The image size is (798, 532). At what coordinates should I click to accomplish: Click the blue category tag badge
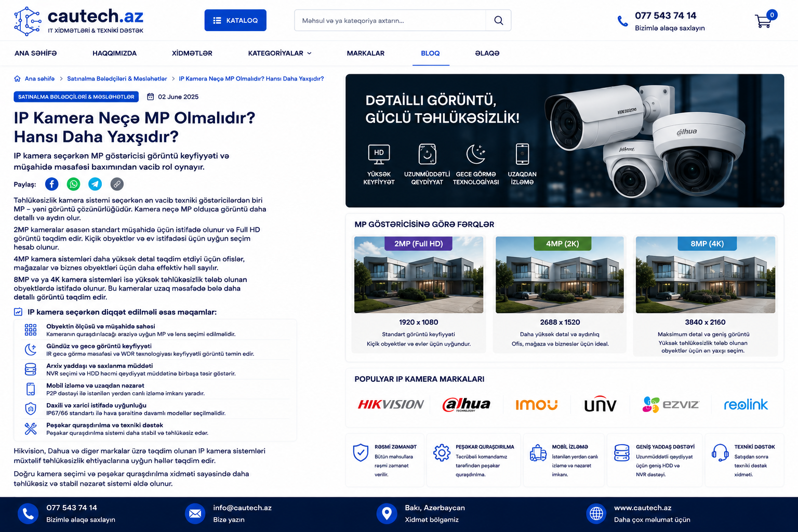click(76, 97)
